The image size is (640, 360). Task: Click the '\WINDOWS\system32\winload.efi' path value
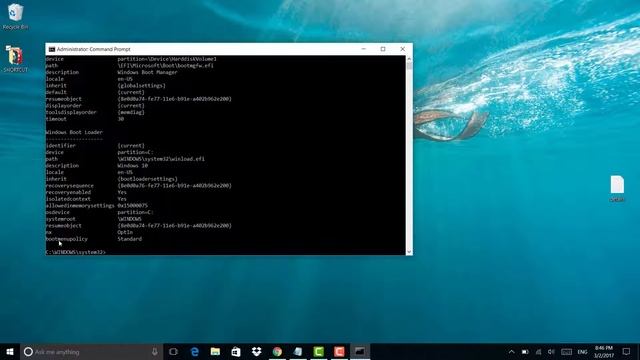161,159
